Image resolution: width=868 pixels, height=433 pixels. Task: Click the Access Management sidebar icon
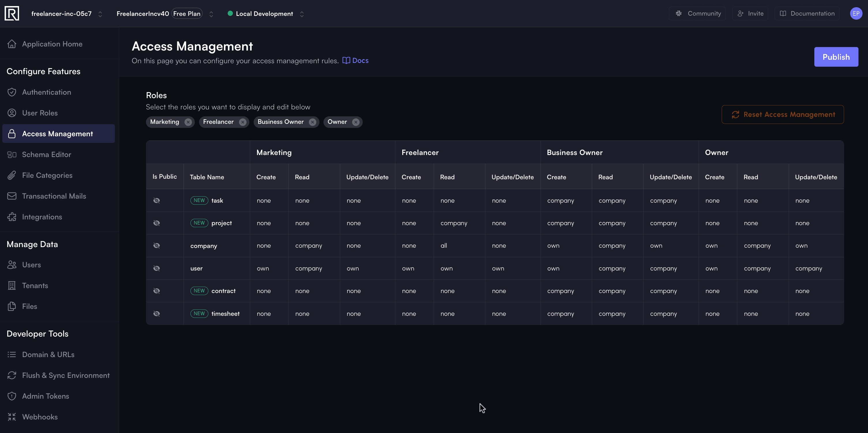click(12, 133)
